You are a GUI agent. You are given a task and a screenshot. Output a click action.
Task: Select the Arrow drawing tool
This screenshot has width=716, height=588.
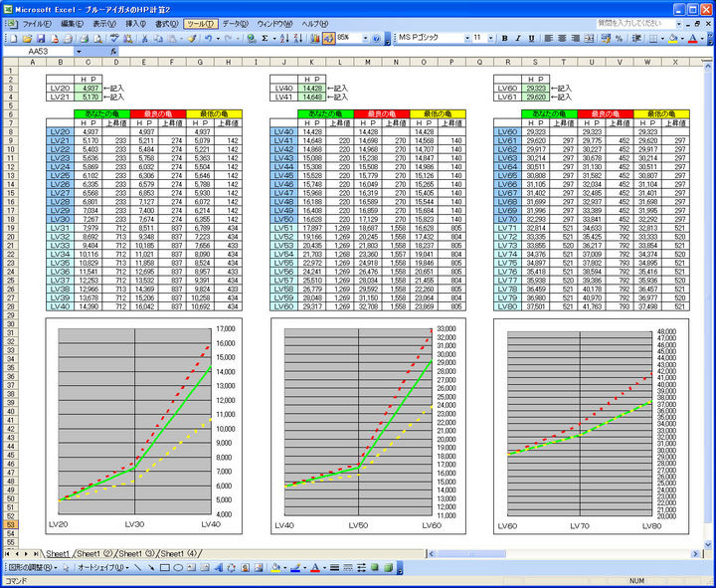pyautogui.click(x=151, y=568)
